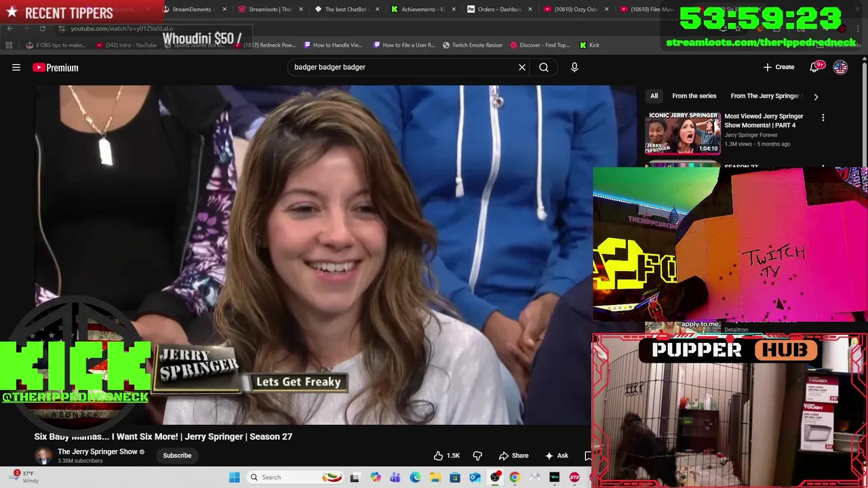Screen dimensions: 868x488
Task: Open Task View on the taskbar
Action: pyautogui.click(x=354, y=477)
